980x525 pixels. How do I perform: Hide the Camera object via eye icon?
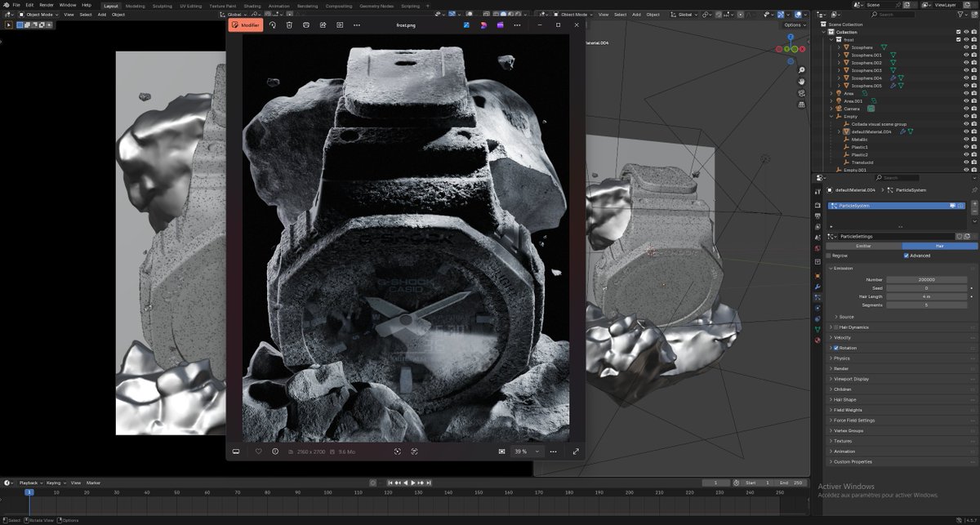[966, 109]
